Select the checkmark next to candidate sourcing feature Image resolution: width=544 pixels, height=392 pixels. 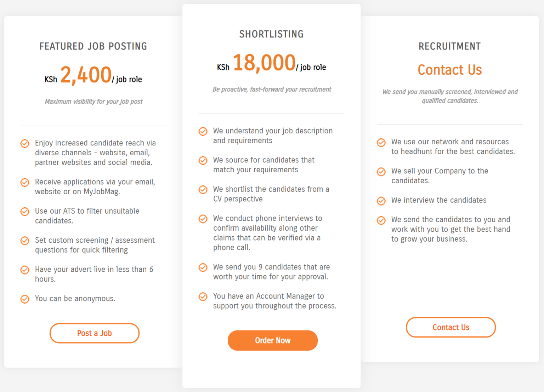coord(203,161)
